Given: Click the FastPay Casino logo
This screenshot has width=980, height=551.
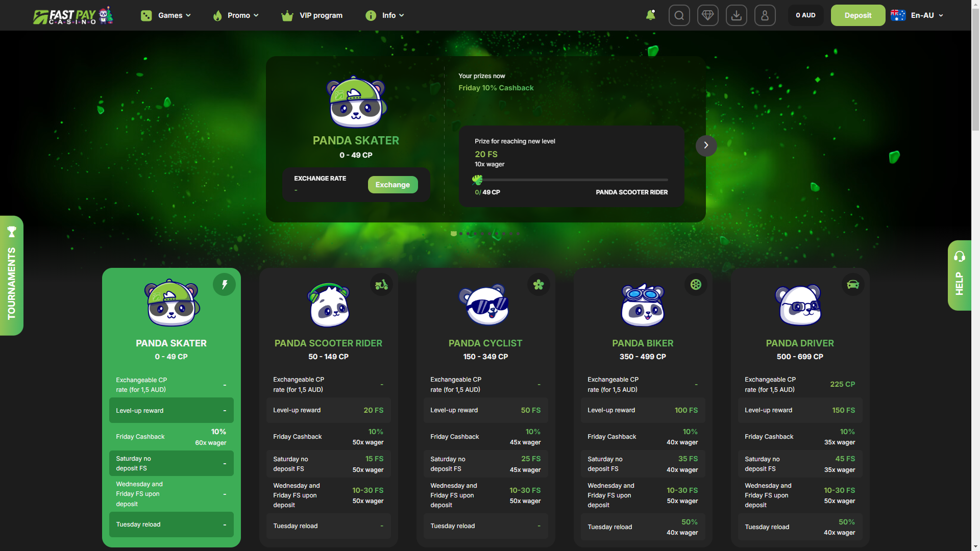Looking at the screenshot, I should coord(73,16).
